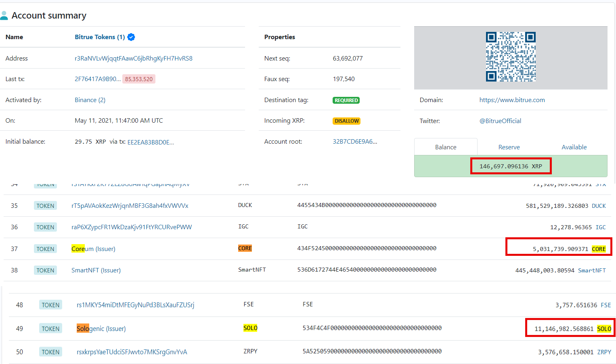Open the @BitrueOfficial Twitter link

pyautogui.click(x=500, y=121)
